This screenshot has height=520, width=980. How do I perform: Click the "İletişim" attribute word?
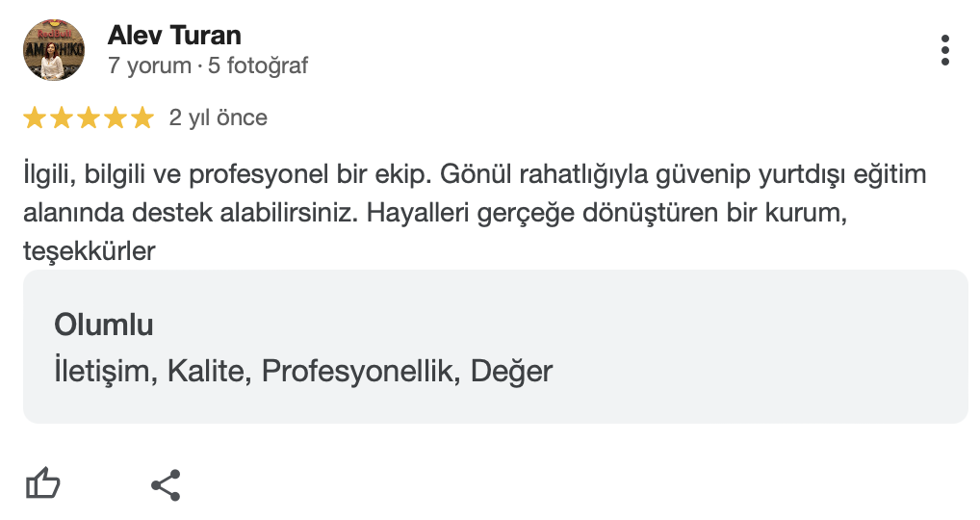click(x=104, y=371)
